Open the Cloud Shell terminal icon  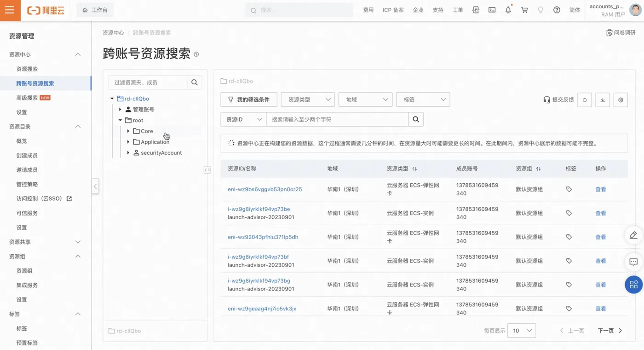point(492,10)
